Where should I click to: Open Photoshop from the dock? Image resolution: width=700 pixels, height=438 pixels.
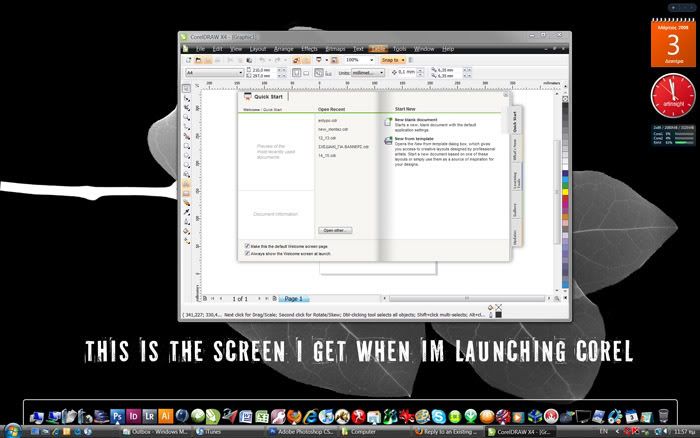[x=117, y=417]
